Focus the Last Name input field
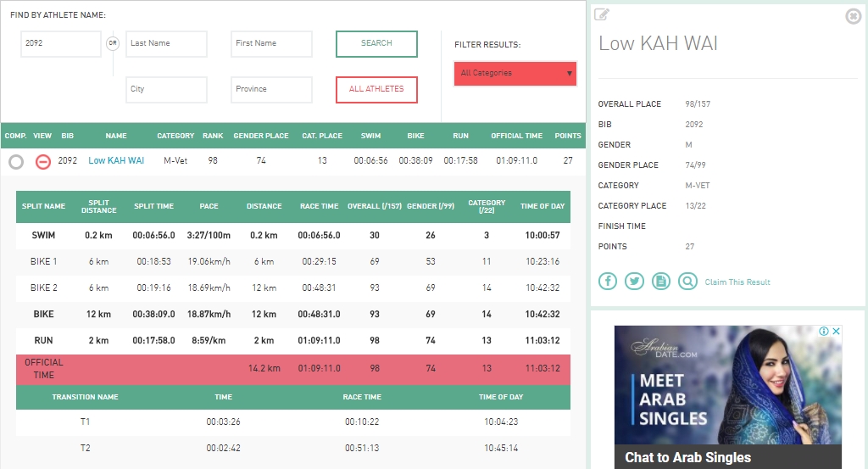This screenshot has width=868, height=469. 166,44
